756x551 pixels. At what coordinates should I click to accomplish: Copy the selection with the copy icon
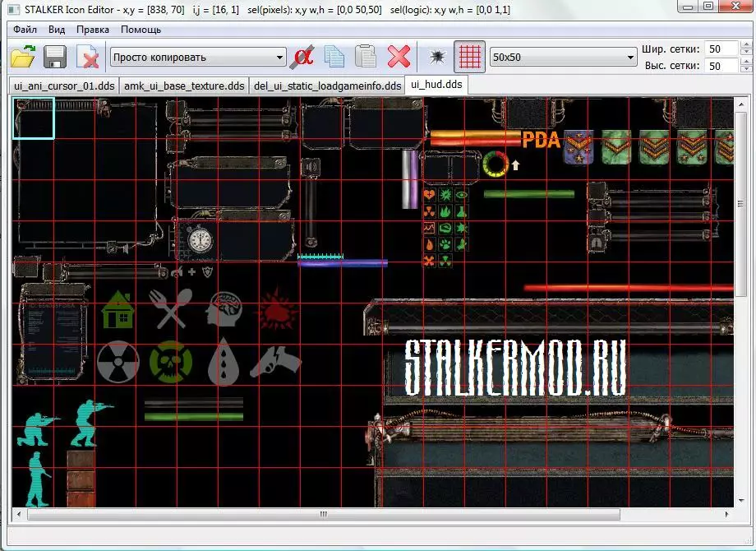click(334, 57)
